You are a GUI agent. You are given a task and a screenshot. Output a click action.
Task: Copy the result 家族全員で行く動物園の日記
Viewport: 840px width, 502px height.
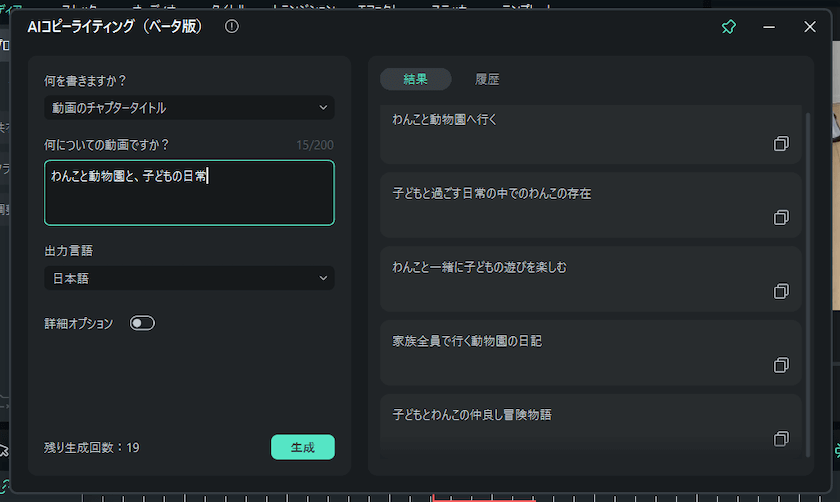pos(781,365)
